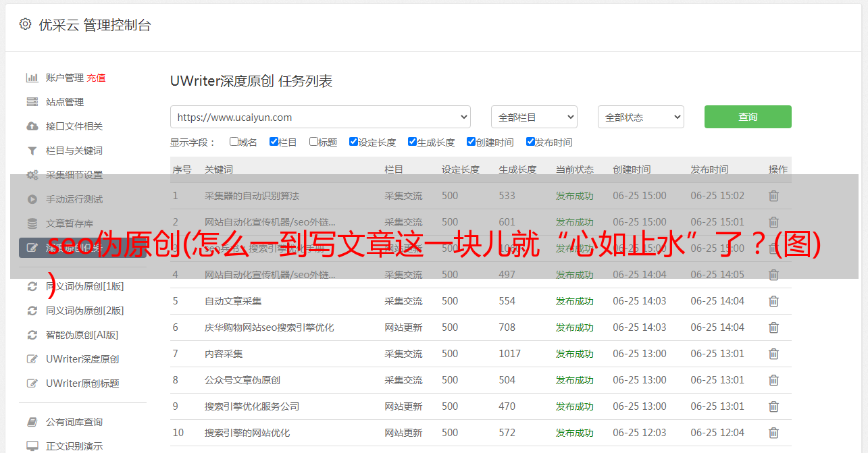Click keyword 公众号文章伪原创 in row 8

(242, 380)
